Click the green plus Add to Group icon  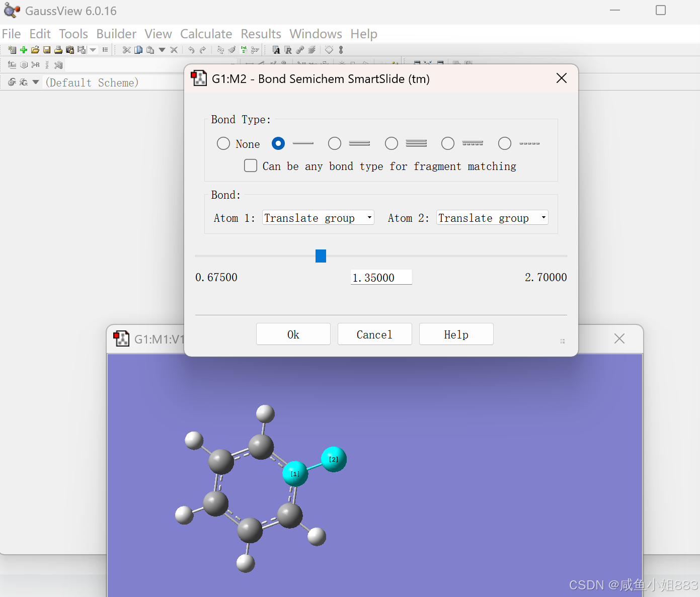(23, 50)
